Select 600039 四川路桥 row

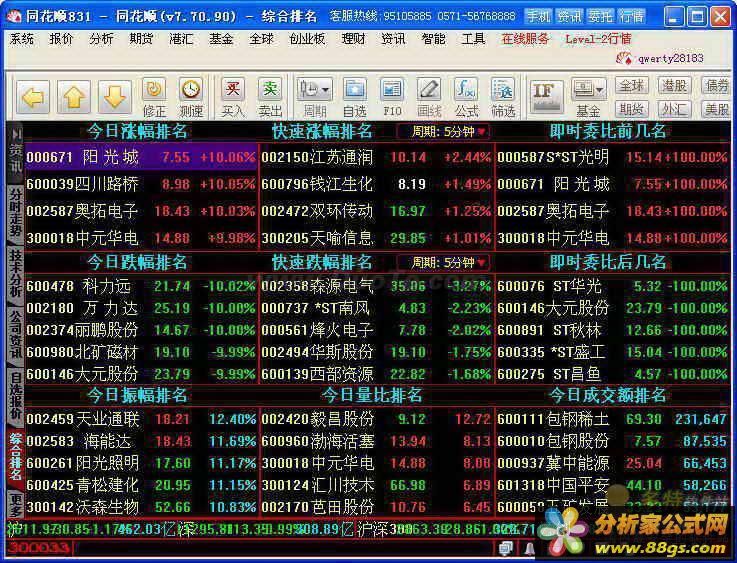141,184
